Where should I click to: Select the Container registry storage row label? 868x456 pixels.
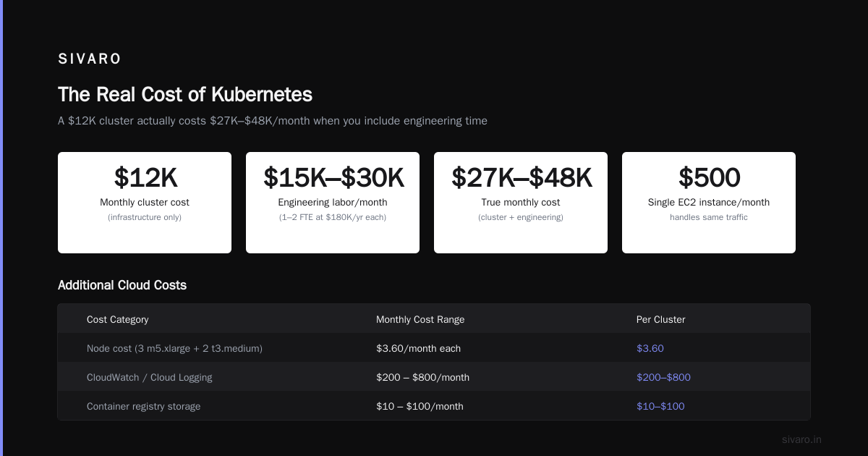point(143,406)
